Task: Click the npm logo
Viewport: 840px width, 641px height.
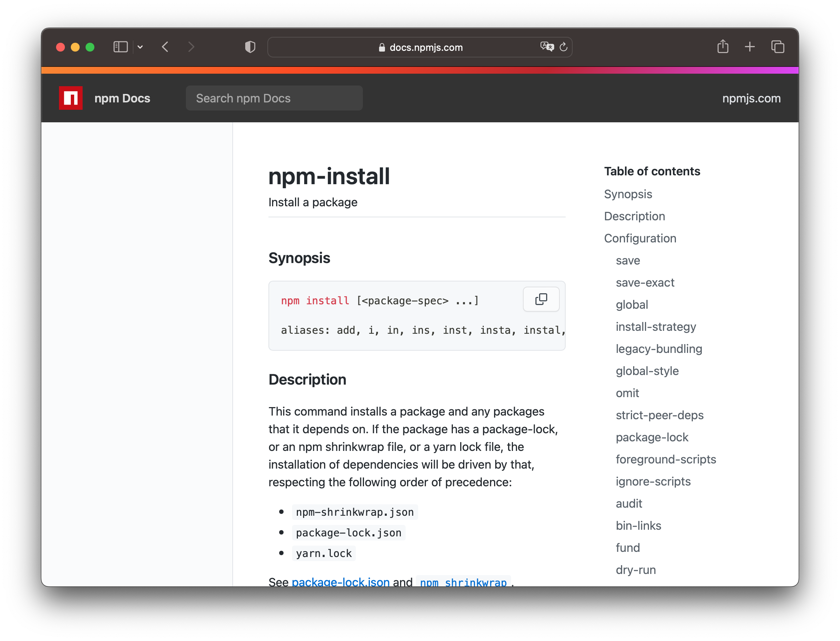Action: [x=70, y=98]
